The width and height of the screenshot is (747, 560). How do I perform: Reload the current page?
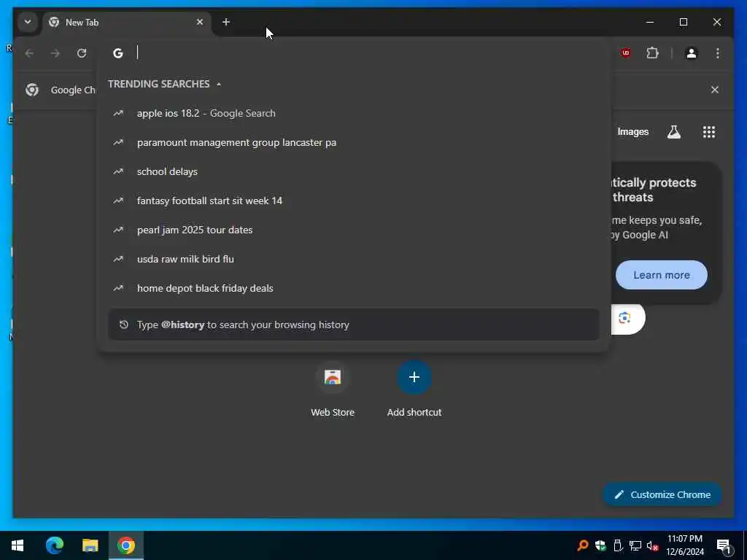click(82, 52)
